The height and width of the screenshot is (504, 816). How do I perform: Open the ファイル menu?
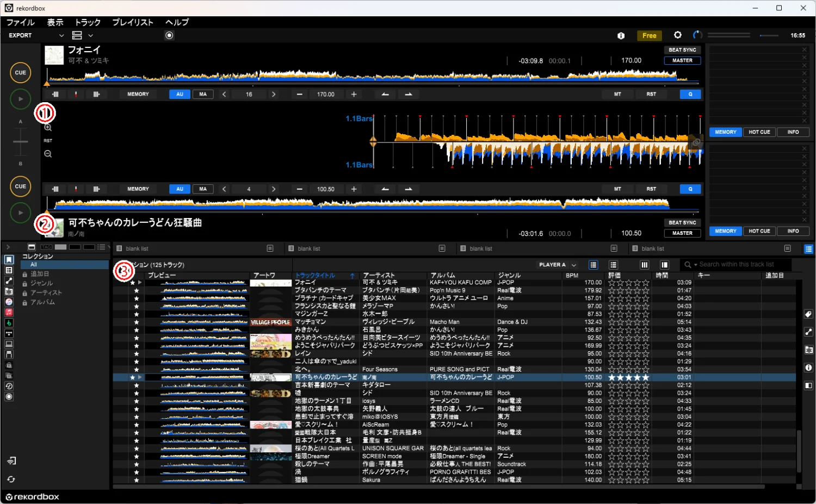click(20, 22)
